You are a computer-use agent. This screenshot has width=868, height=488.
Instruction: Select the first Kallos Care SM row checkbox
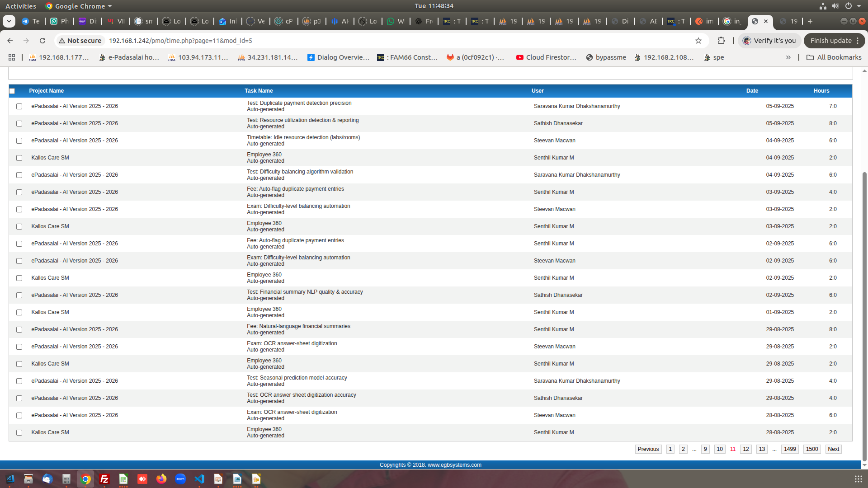tap(19, 158)
